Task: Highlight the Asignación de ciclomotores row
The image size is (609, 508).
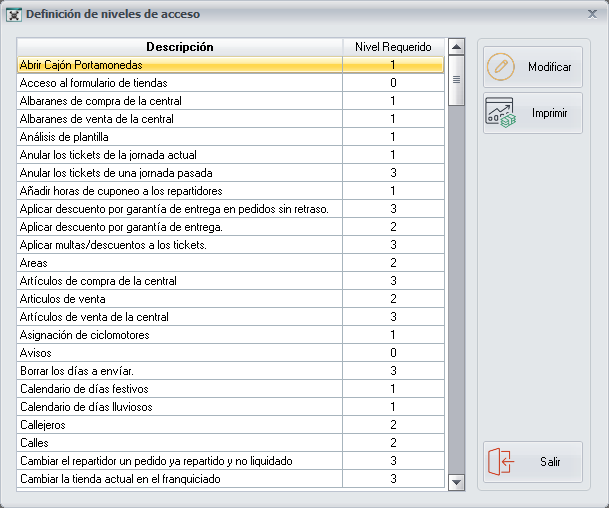Action: pyautogui.click(x=180, y=335)
